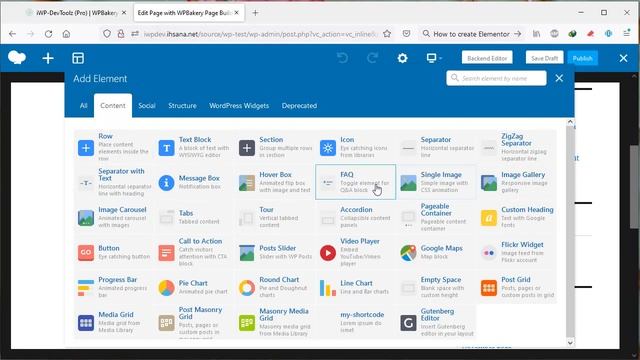Insert the Tour element
This screenshot has height=360, width=640.
click(275, 217)
